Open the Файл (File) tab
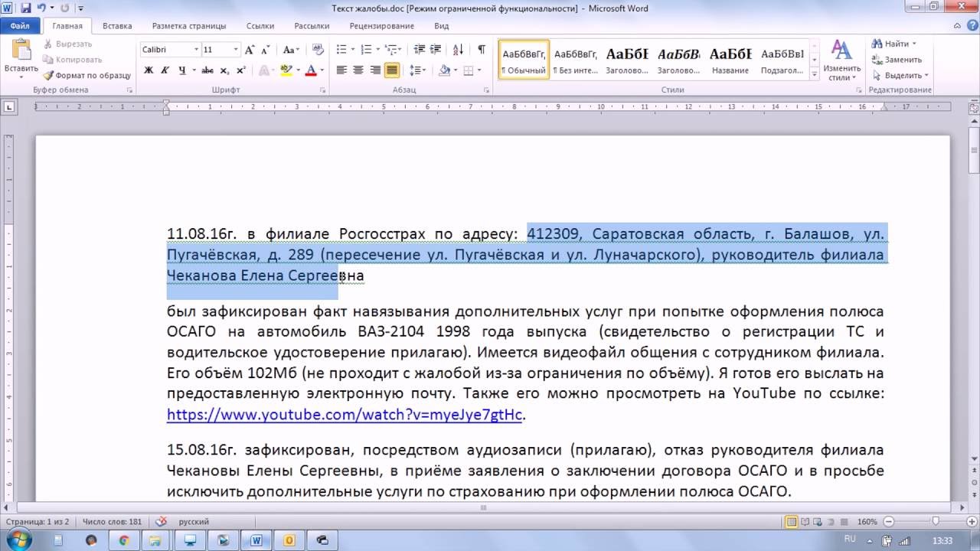The width and height of the screenshot is (980, 551). 20,26
